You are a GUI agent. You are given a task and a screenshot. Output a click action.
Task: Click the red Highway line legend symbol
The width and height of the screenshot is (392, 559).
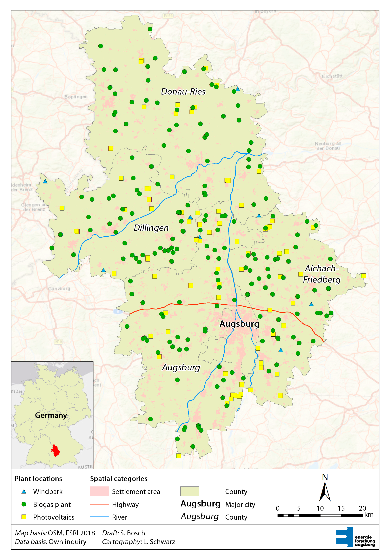[99, 504]
